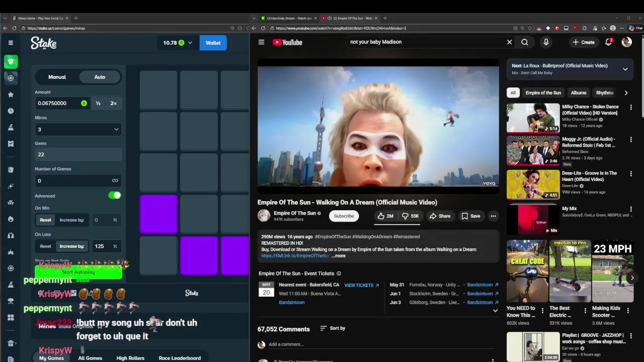644x362 pixels.
Task: Open YouTube notifications bell
Action: [608, 42]
